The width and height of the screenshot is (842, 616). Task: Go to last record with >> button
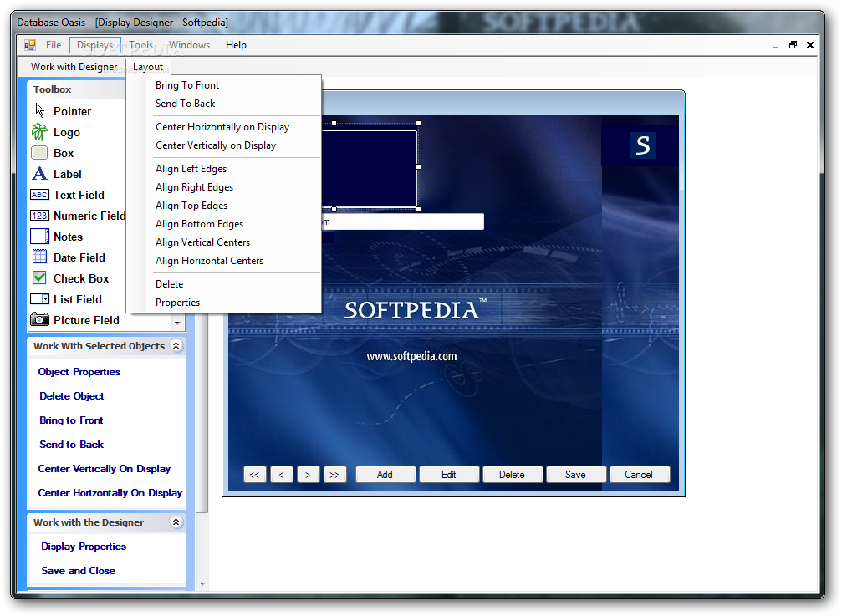click(334, 475)
